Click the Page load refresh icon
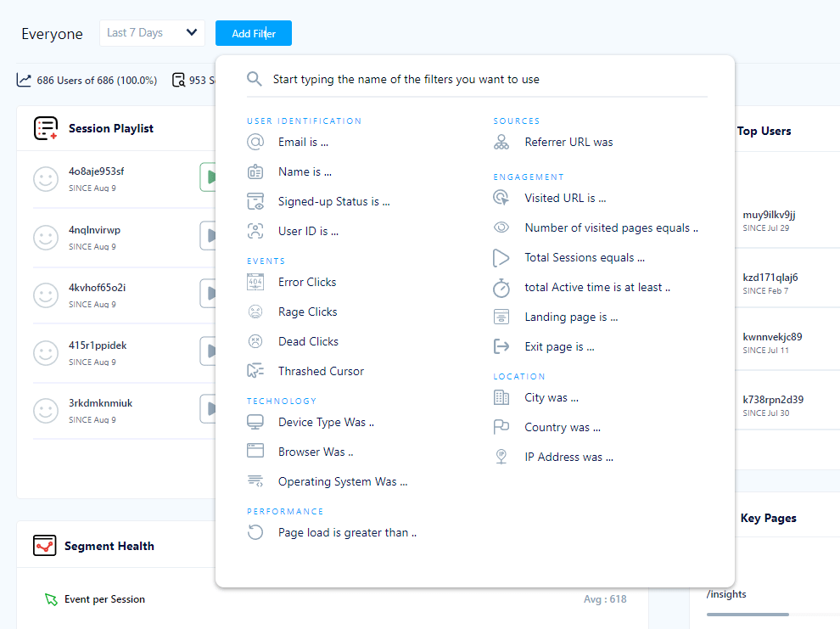 pos(255,532)
